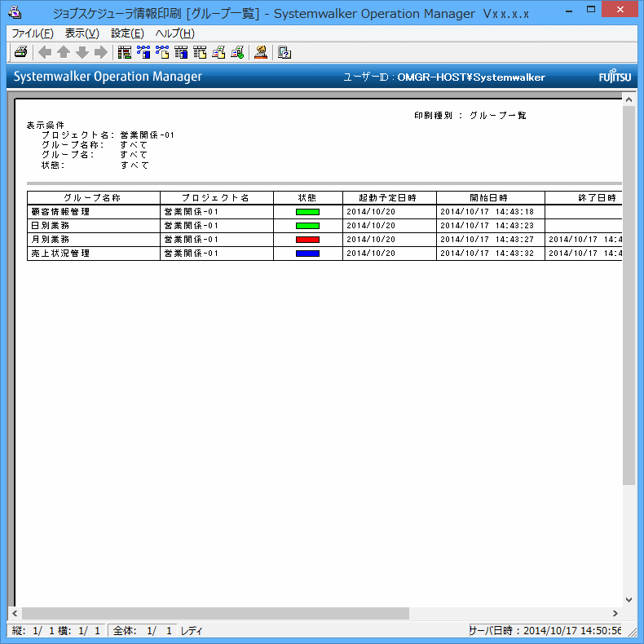The width and height of the screenshot is (644, 644).
Task: Open the ファイル(F) menu
Action: (33, 33)
